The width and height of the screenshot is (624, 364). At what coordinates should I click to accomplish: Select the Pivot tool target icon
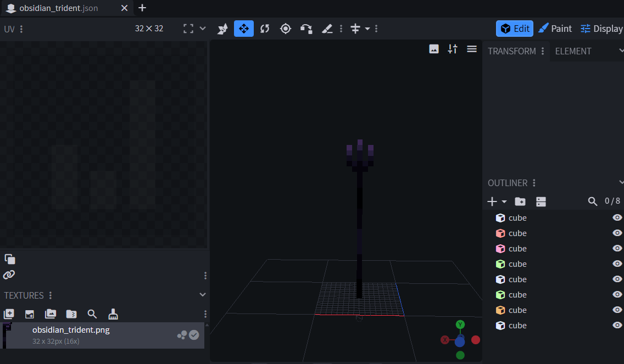click(x=285, y=29)
